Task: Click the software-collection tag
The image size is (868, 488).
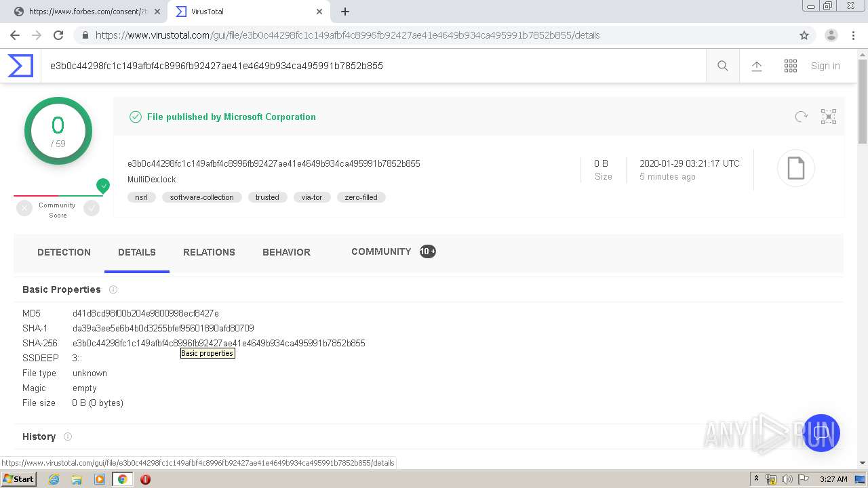Action: pos(201,197)
